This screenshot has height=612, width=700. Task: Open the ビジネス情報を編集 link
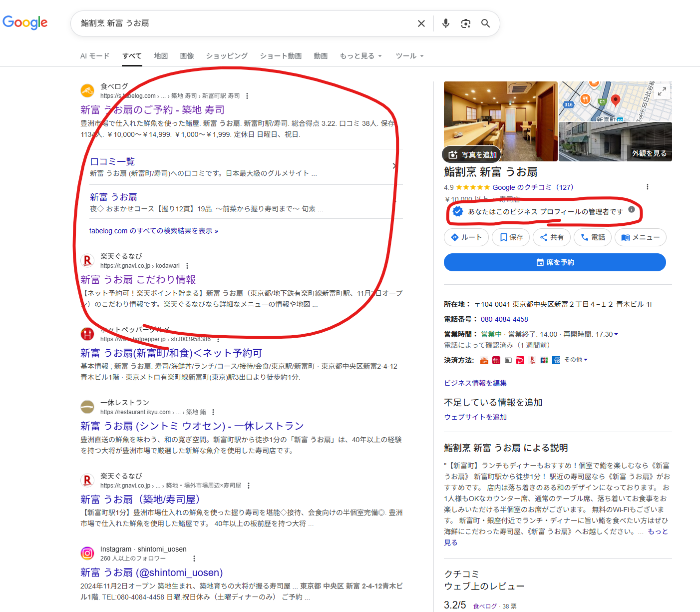474,383
